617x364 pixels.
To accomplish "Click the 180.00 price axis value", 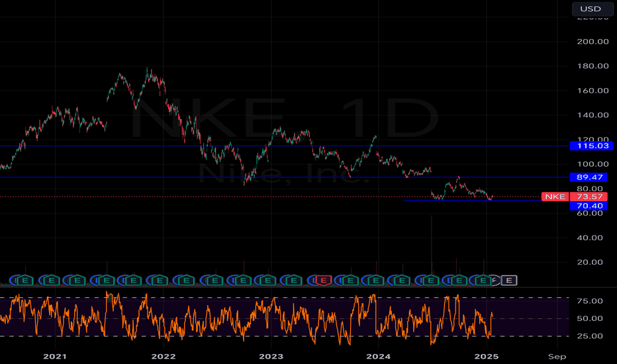I will [x=593, y=66].
